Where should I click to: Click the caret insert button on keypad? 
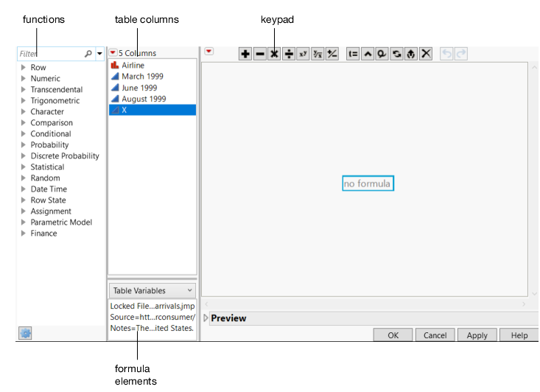click(368, 54)
